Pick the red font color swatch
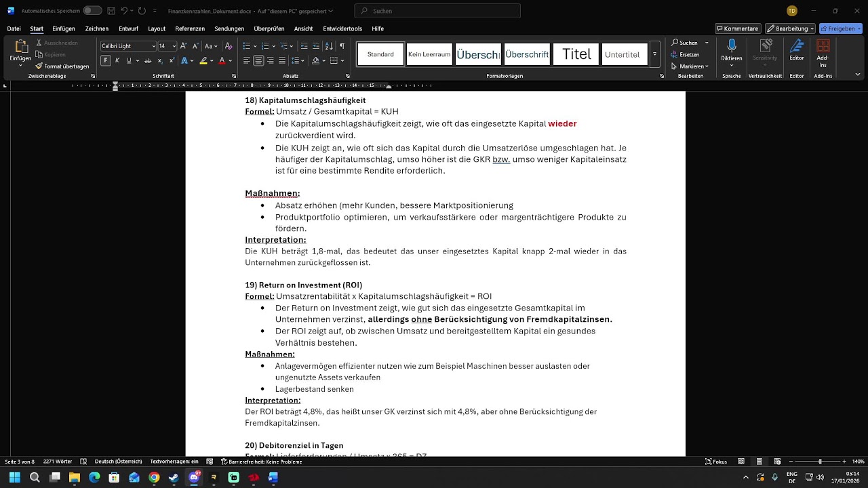This screenshot has height=488, width=868. coord(222,61)
